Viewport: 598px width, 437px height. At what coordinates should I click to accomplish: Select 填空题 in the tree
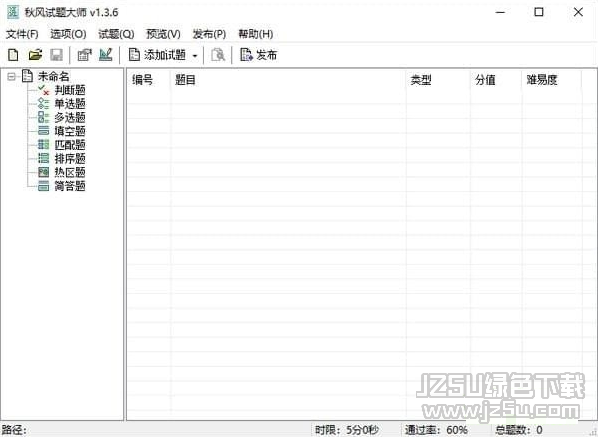click(x=70, y=131)
